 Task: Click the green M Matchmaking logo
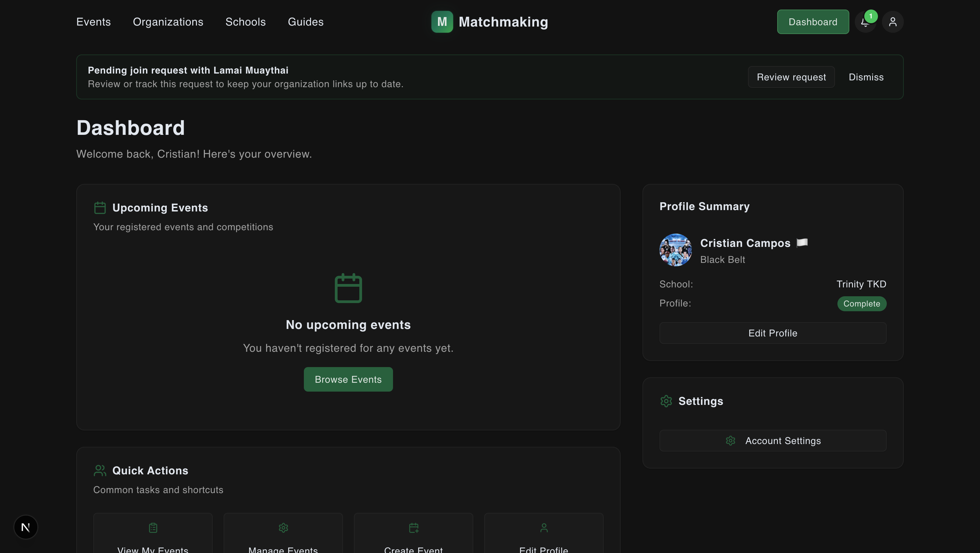point(442,22)
